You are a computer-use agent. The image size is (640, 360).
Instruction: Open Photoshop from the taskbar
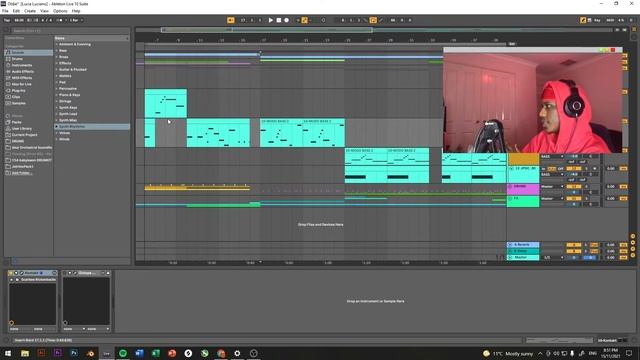[x=74, y=353]
